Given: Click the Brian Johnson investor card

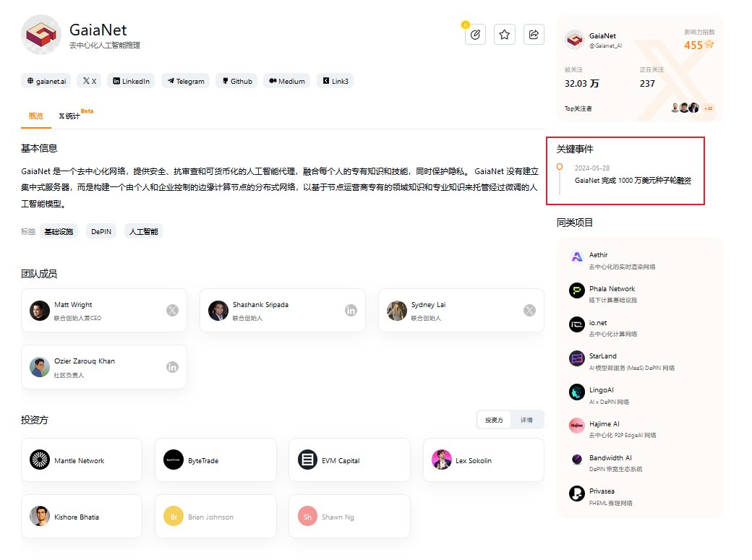Looking at the screenshot, I should tap(215, 517).
